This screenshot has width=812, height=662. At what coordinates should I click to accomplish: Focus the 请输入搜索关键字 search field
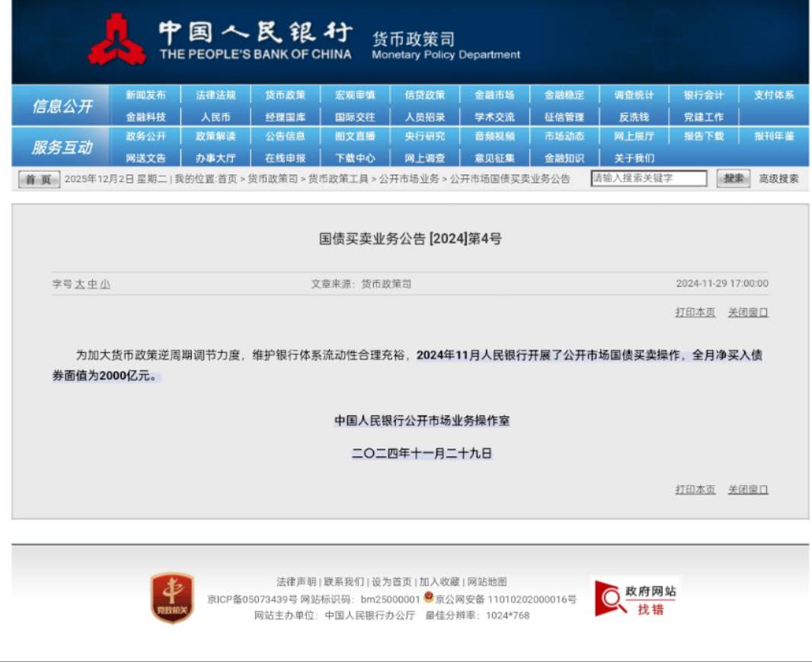649,178
